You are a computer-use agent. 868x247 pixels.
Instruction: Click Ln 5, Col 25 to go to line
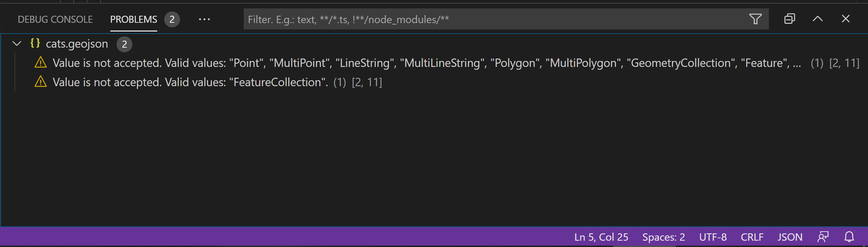pos(601,237)
